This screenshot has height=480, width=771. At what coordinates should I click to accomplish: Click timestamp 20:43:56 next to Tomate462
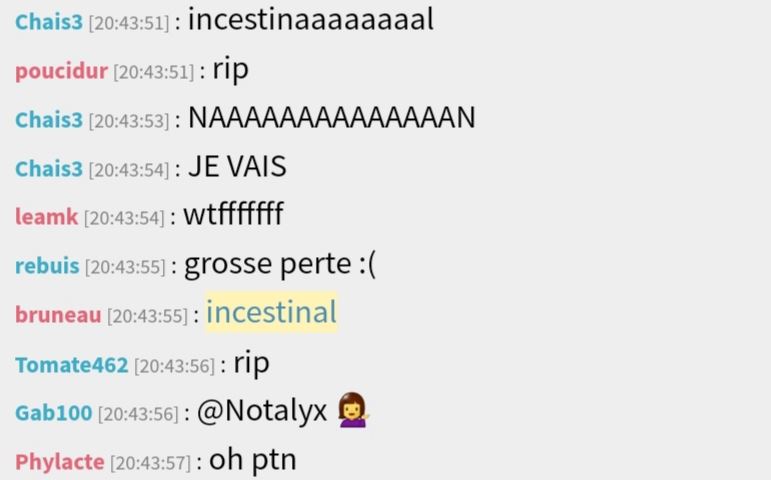point(175,366)
